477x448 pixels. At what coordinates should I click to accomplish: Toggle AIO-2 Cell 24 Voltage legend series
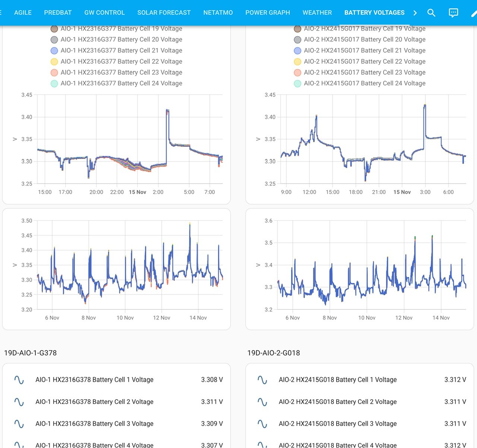[360, 83]
